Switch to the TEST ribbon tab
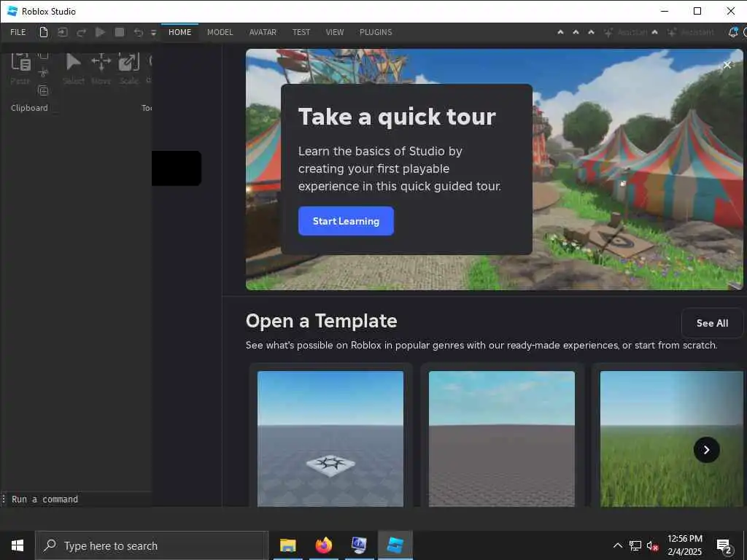Image resolution: width=747 pixels, height=560 pixels. pos(301,32)
